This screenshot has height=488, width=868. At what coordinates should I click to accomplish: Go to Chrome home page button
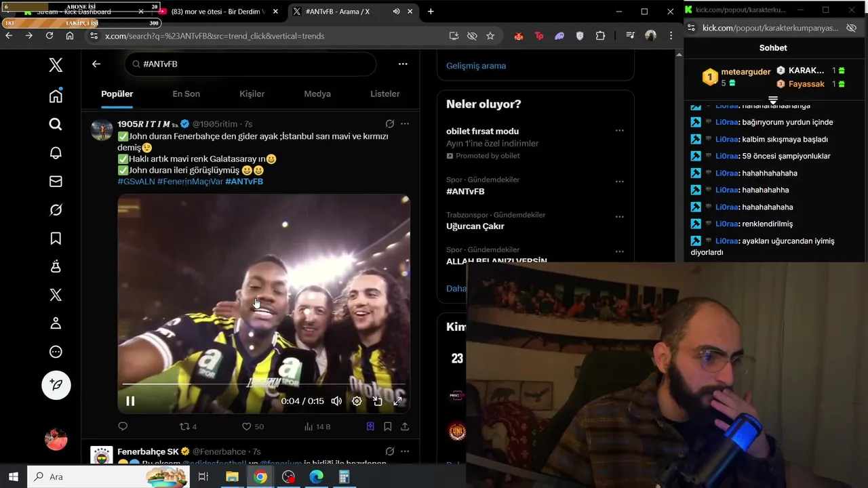70,36
